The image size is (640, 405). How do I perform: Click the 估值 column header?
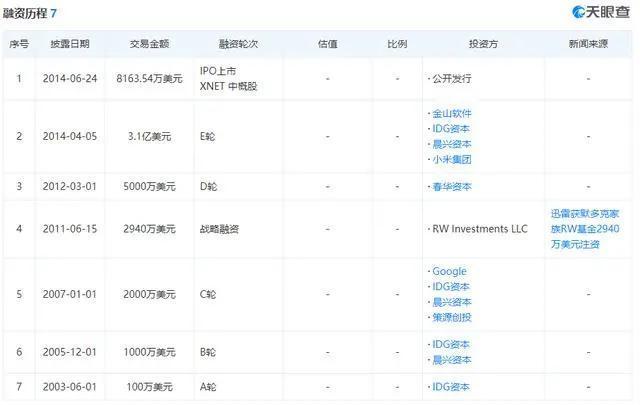click(327, 44)
